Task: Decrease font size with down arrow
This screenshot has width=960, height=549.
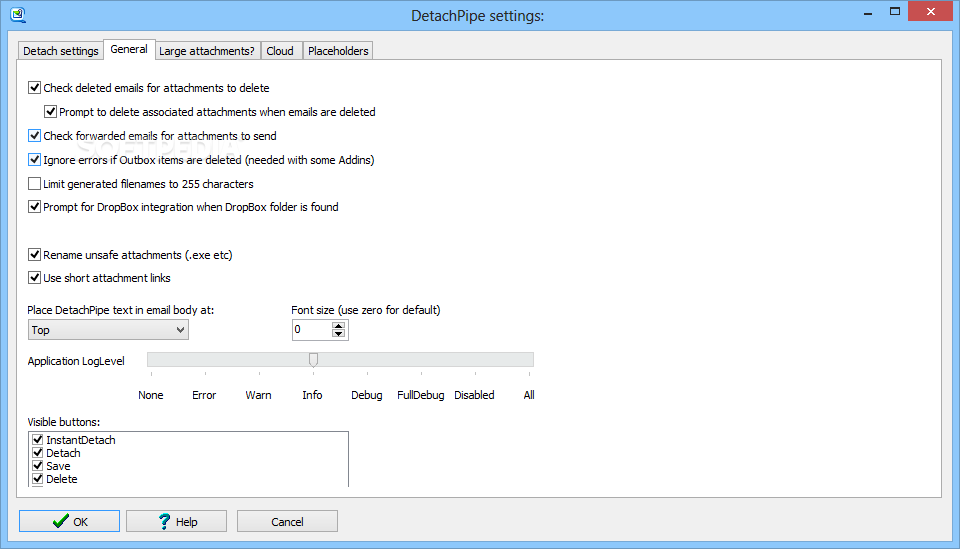Action: (338, 334)
